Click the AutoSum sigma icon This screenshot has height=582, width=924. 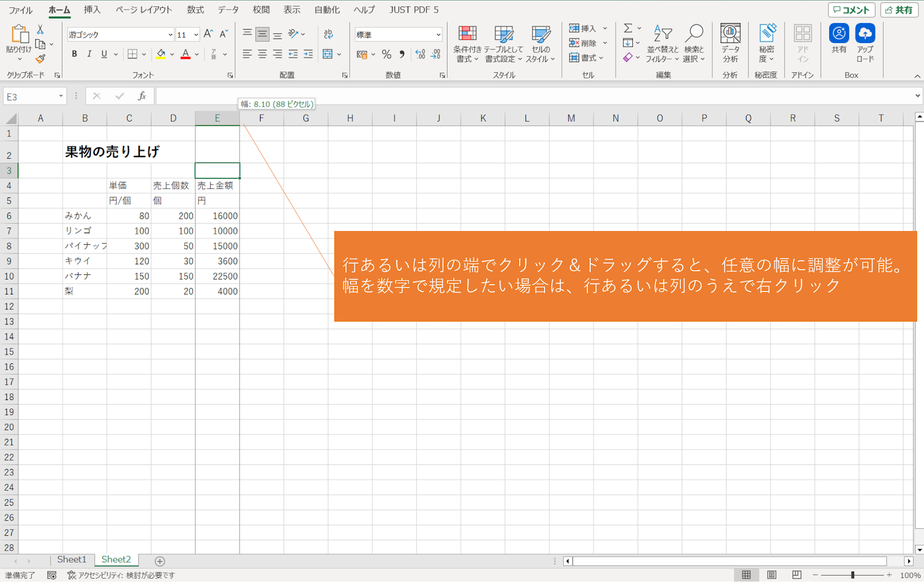[628, 28]
